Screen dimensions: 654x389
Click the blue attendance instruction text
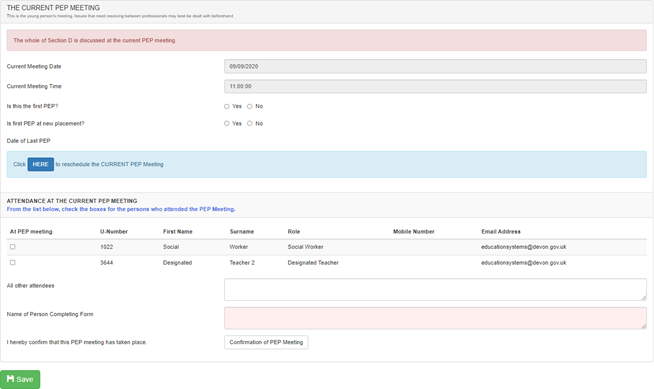tap(121, 209)
